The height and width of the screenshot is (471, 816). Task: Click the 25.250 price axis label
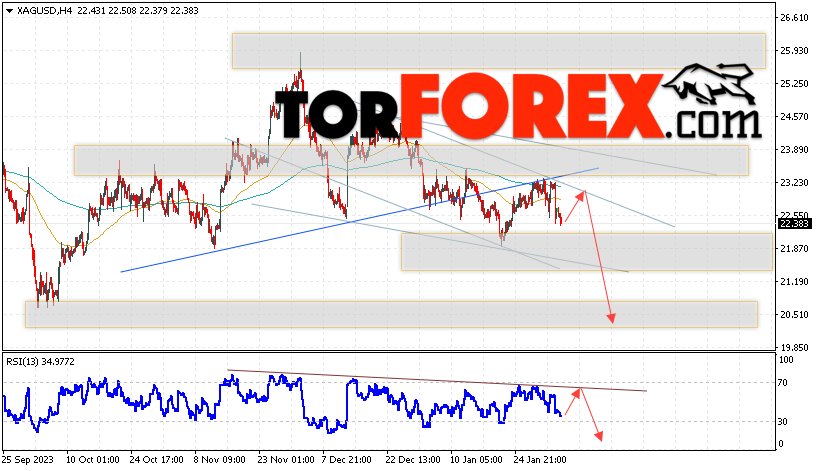(794, 84)
